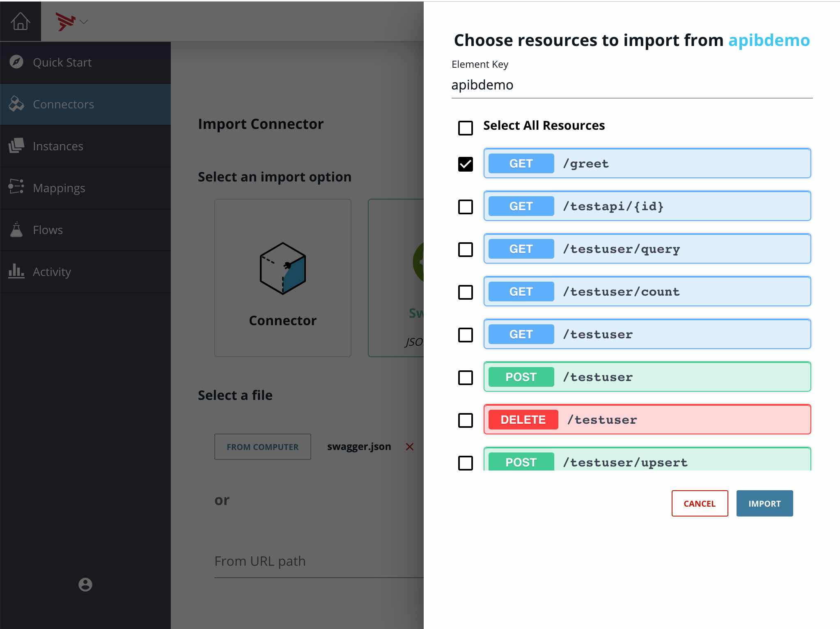Check the GET /testuser checkbox
The image size is (840, 629).
[466, 335]
